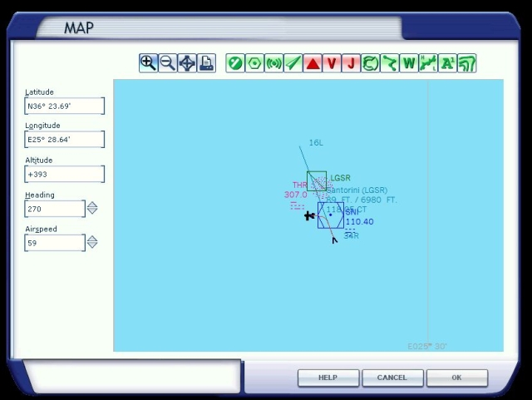Increase airspeed with the up arrow
532x400 pixels.
(92, 239)
